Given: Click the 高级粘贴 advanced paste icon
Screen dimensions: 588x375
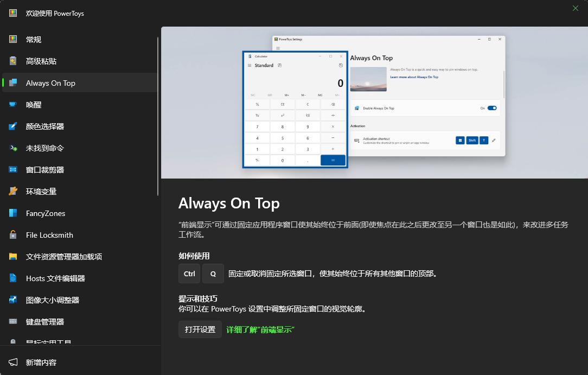Looking at the screenshot, I should pos(13,61).
